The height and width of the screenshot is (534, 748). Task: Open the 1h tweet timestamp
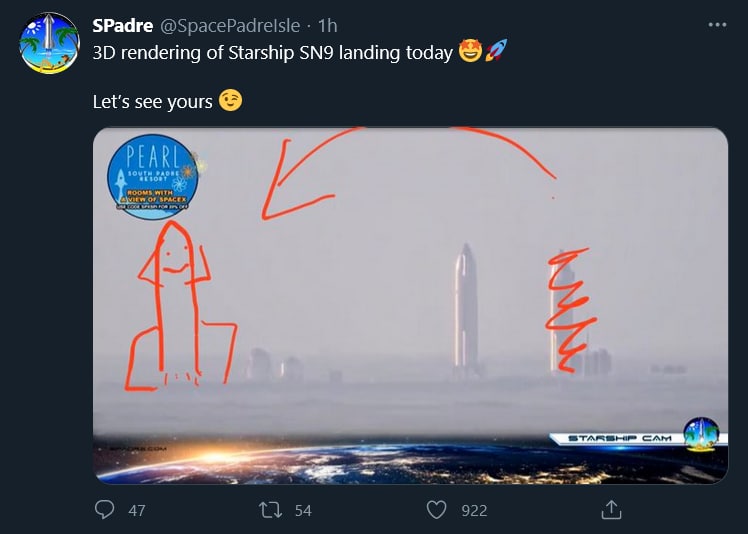coord(327,26)
